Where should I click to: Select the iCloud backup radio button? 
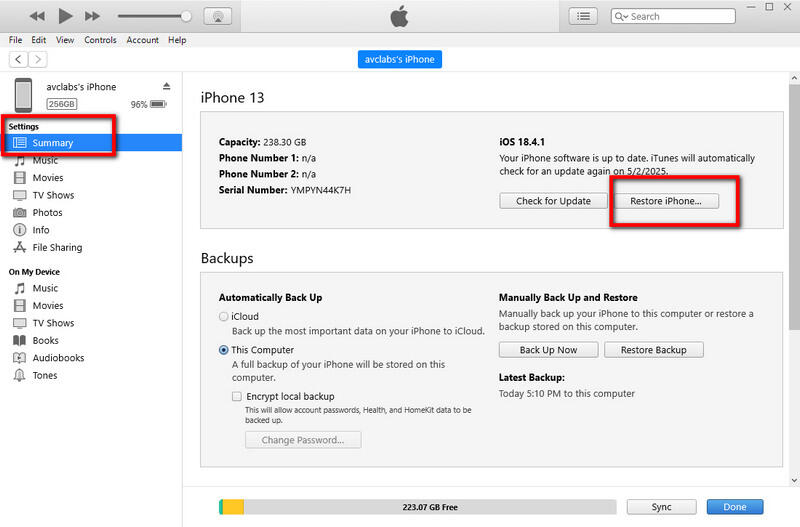tap(223, 316)
